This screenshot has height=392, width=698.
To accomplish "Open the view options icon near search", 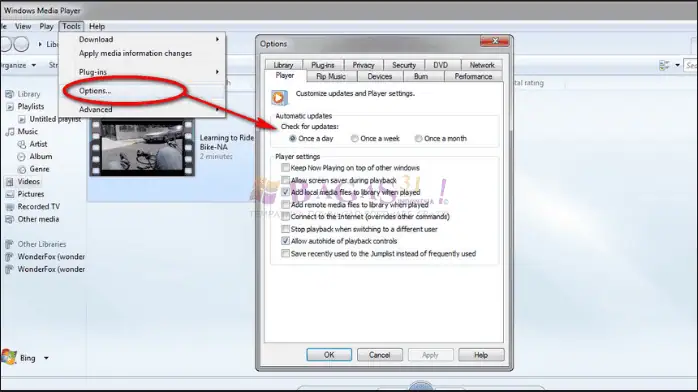I will [664, 65].
